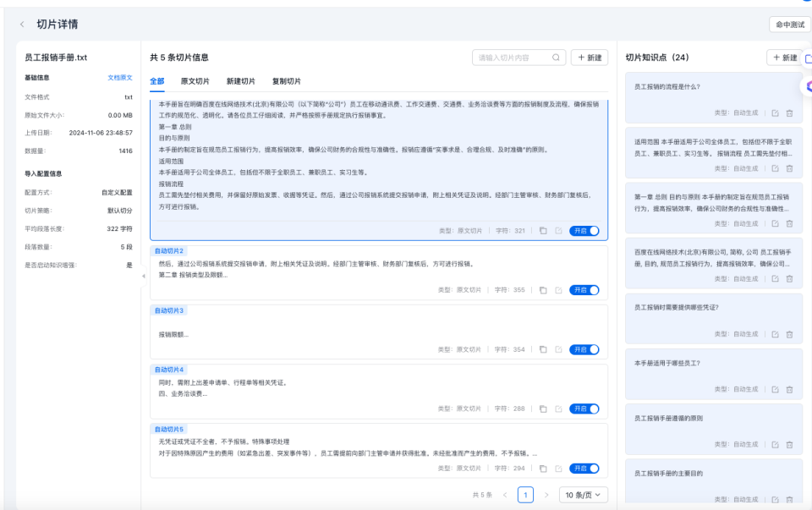812x510 pixels.
Task: Copy 自动切片4 using its copy icon
Action: click(x=543, y=409)
